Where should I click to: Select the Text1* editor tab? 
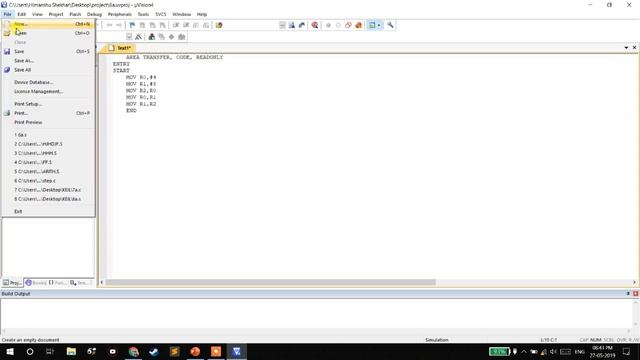pos(120,48)
